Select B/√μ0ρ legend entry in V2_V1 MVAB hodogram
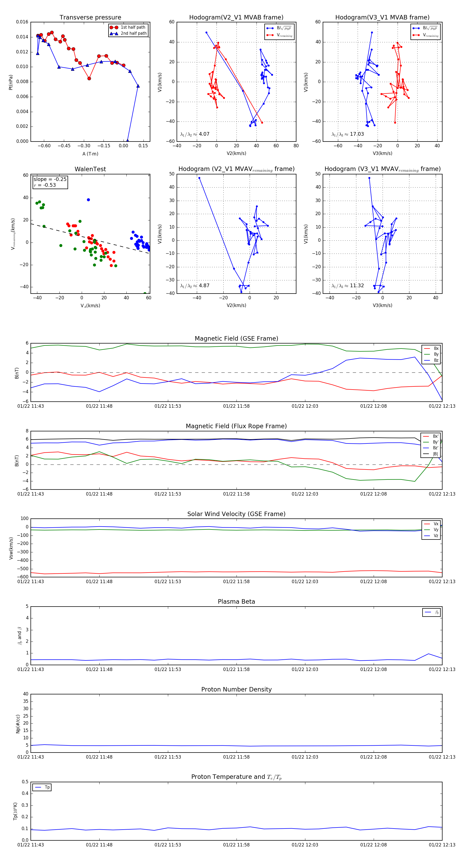Viewport: 473px width, 868px height. point(279,28)
